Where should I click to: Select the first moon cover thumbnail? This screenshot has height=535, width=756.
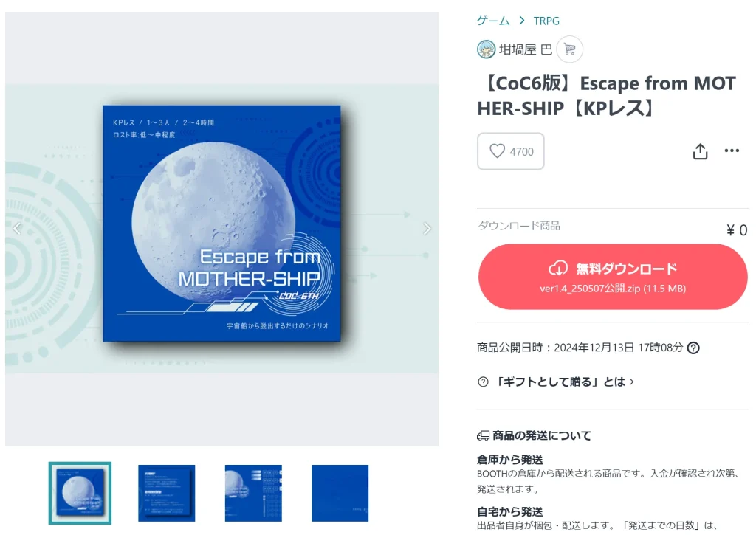pos(80,493)
